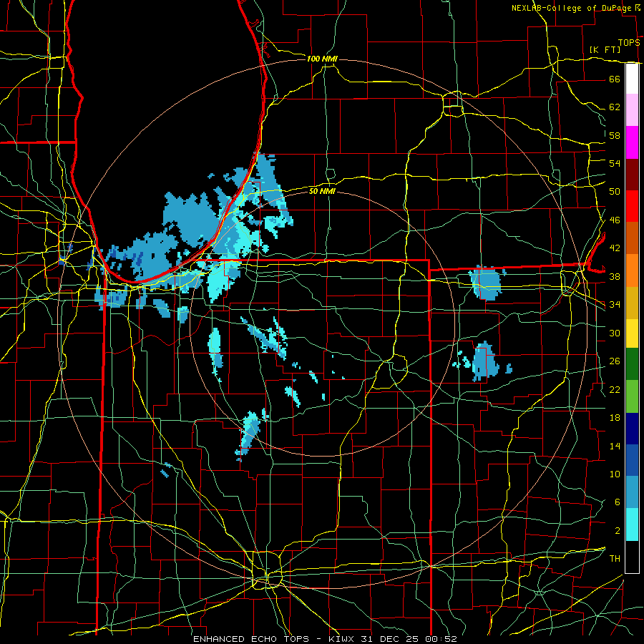644x644 pixels.
Task: Click the '58' legend value
Action: 615,135
